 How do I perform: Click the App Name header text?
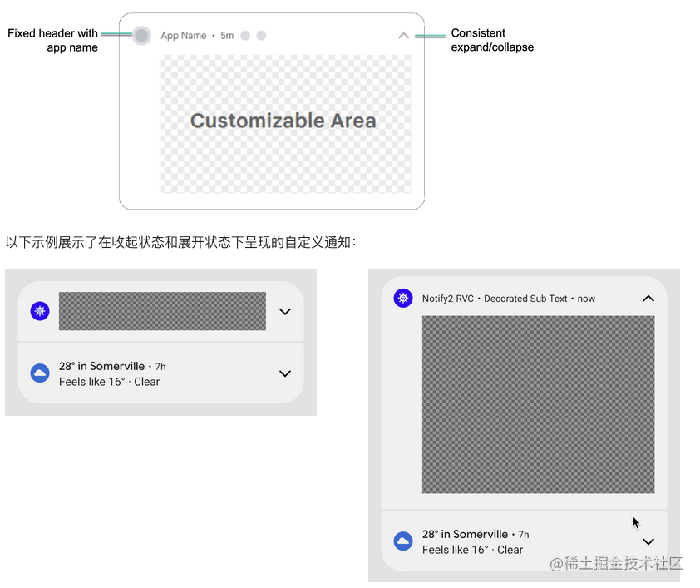coord(184,36)
